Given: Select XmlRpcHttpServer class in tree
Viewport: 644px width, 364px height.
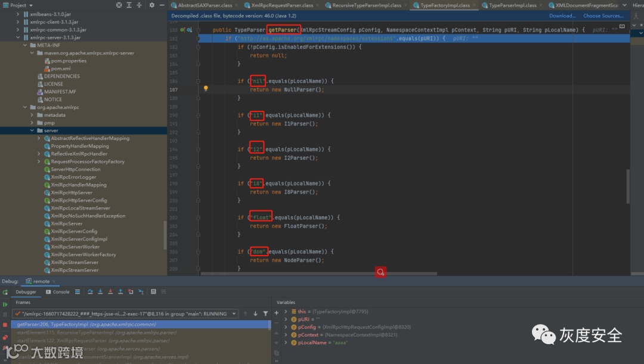Looking at the screenshot, I should 71,192.
